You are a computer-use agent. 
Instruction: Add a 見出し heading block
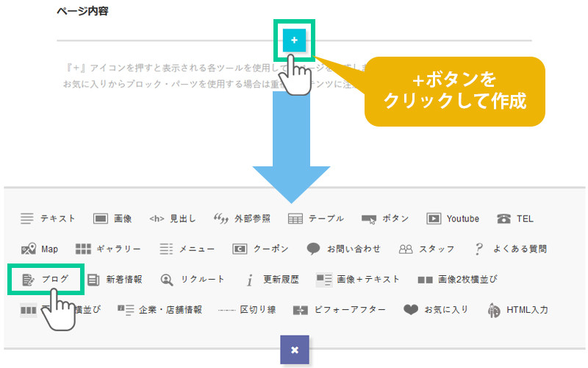tap(173, 219)
